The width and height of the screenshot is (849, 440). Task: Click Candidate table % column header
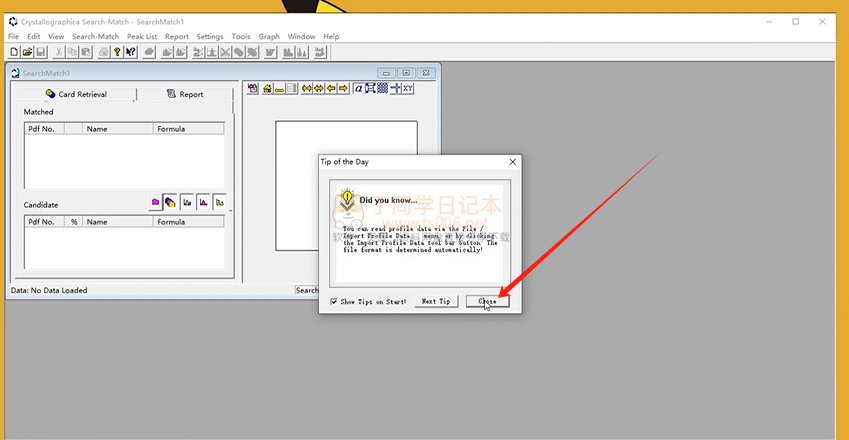point(74,222)
